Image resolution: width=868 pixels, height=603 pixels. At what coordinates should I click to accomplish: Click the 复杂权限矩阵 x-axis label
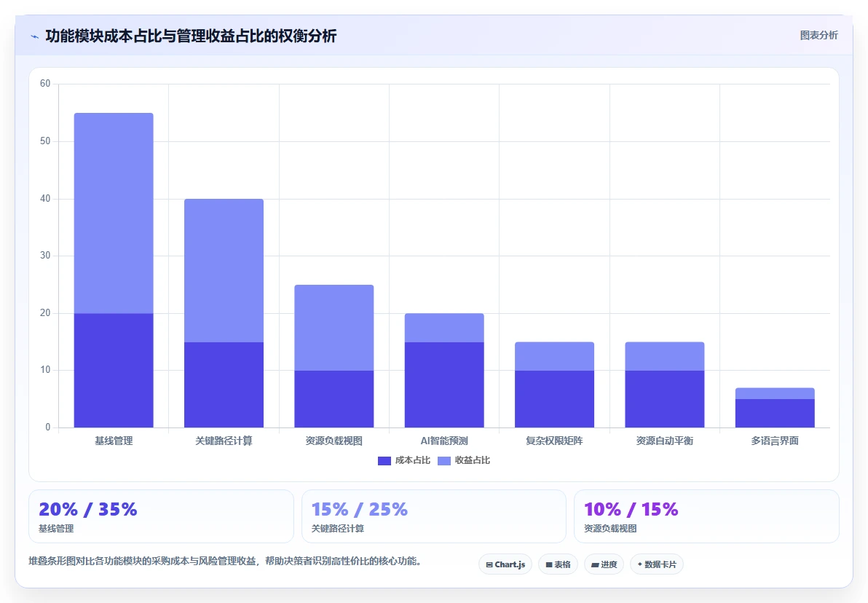point(554,441)
